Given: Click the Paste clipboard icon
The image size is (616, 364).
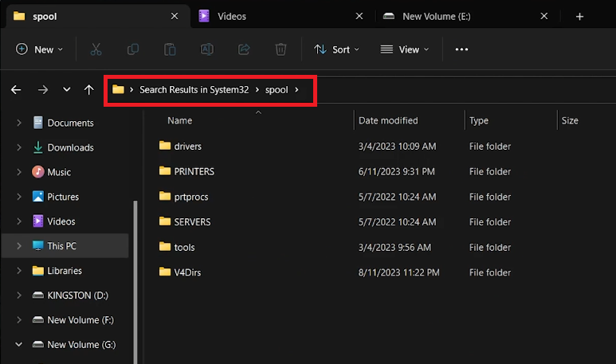Looking at the screenshot, I should click(x=170, y=49).
